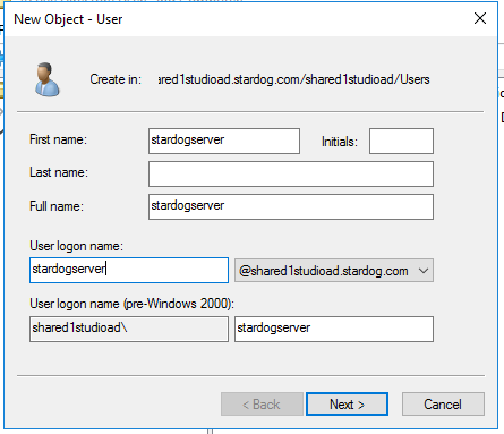
Task: Click the "First name:" label
Action: click(x=58, y=139)
